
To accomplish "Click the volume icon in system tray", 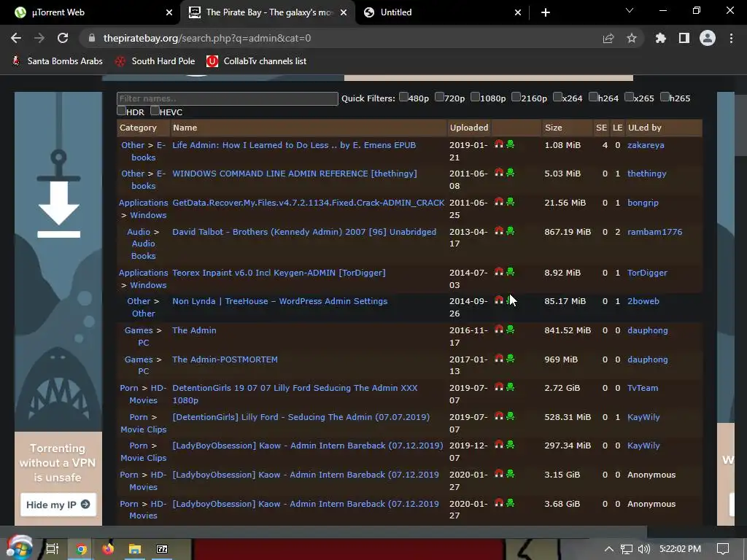I will [x=644, y=549].
